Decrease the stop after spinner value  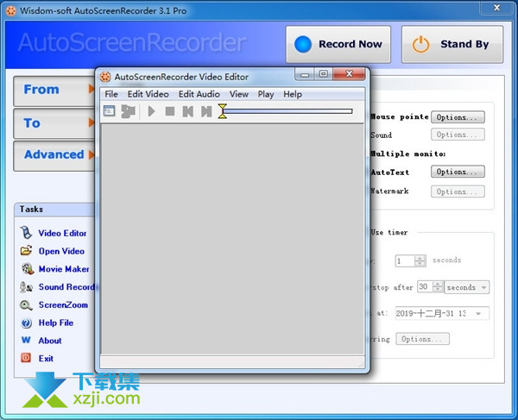point(438,290)
